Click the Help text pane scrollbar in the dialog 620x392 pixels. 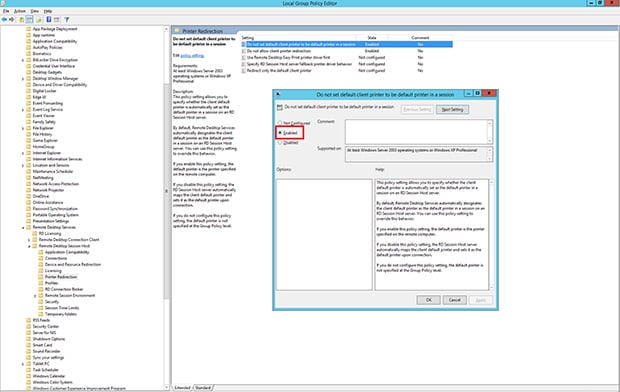point(491,235)
